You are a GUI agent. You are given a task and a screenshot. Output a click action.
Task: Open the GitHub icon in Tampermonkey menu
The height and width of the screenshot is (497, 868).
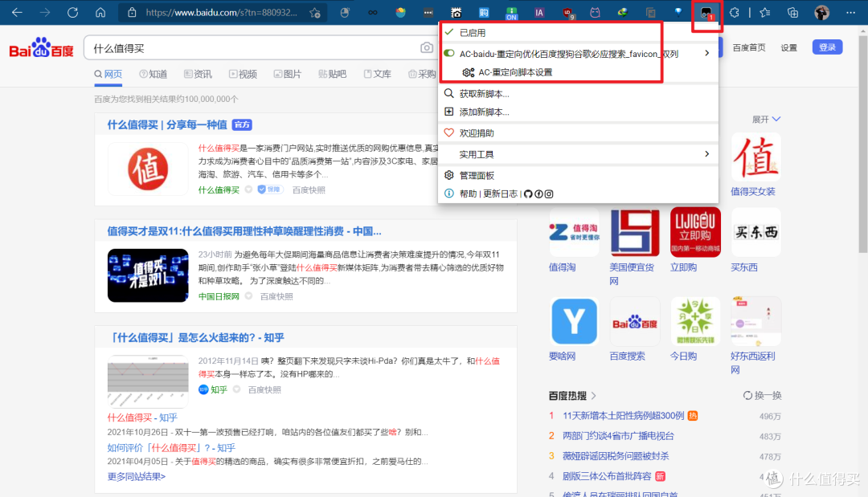click(527, 194)
